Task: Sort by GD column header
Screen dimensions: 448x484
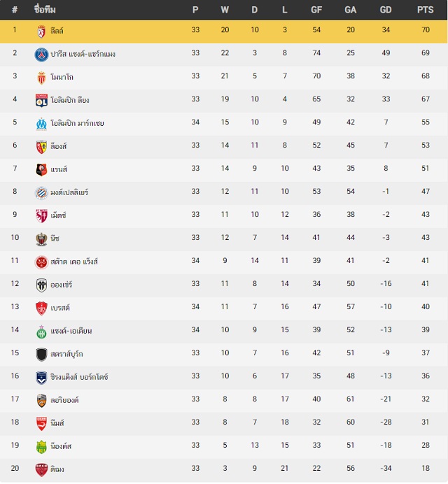Action: (x=386, y=10)
